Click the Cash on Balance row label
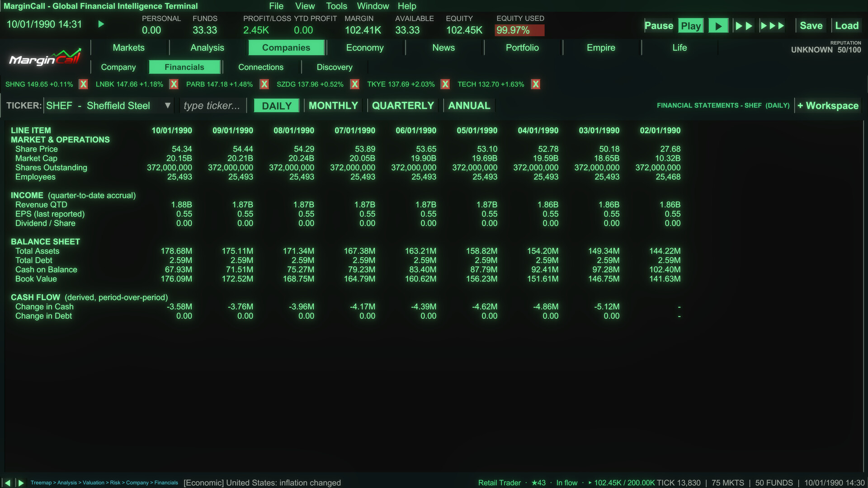Image resolution: width=868 pixels, height=488 pixels. [x=46, y=270]
